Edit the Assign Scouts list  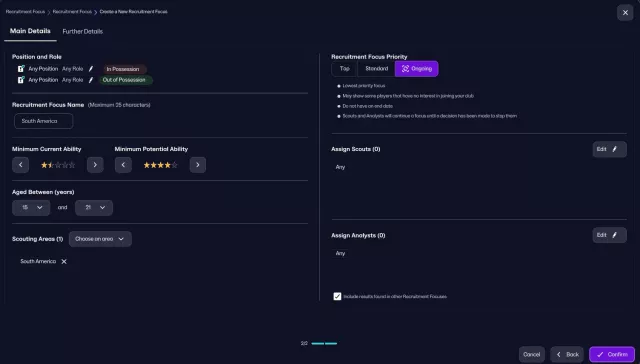point(609,149)
